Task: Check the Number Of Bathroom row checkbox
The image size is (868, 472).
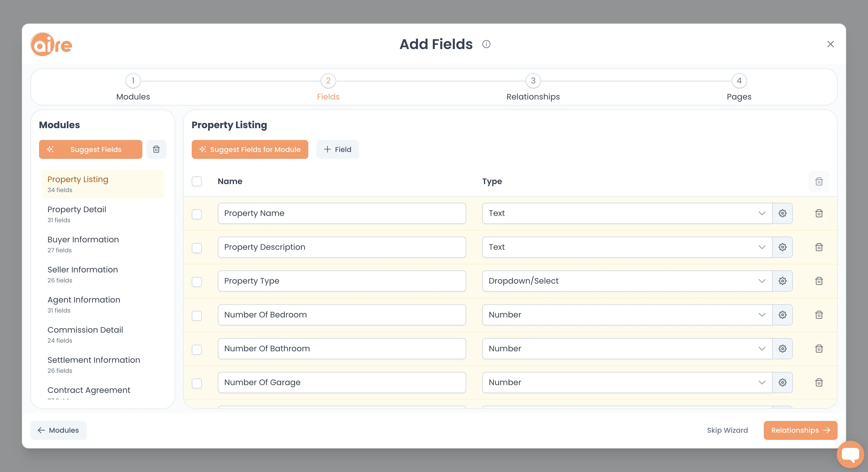Action: [x=197, y=350]
